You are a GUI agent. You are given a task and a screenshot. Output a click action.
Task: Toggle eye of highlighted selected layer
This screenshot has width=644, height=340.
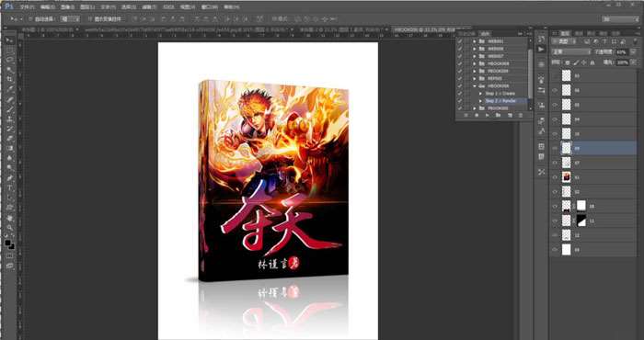point(556,148)
